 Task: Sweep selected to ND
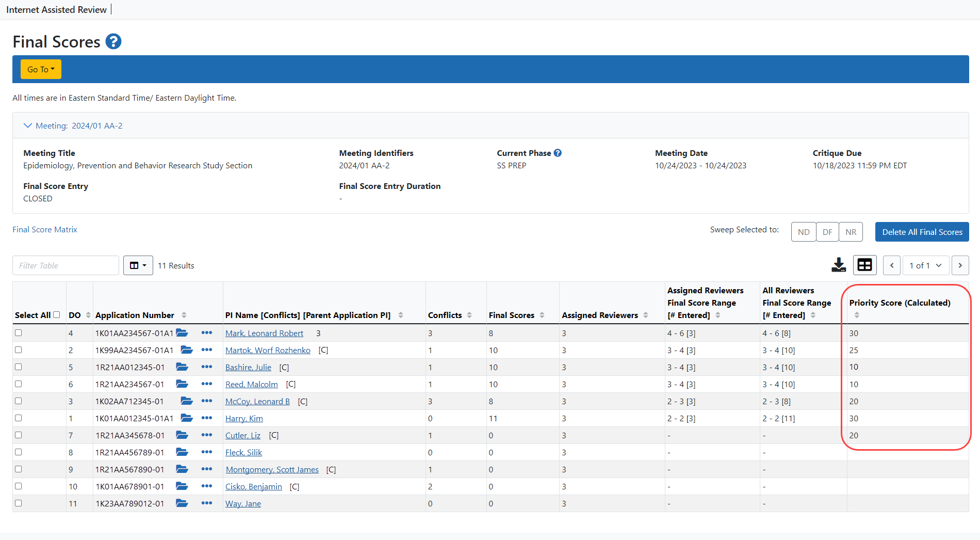[804, 232]
